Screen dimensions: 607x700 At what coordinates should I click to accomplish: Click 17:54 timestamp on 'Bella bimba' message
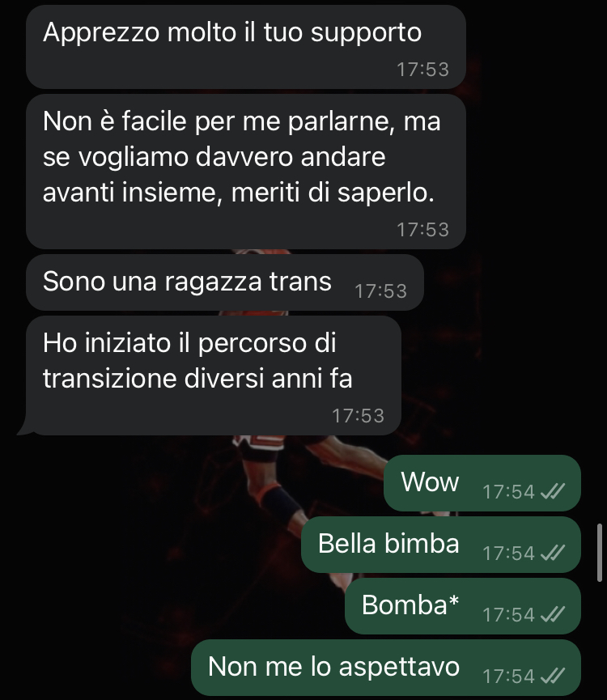(x=508, y=554)
